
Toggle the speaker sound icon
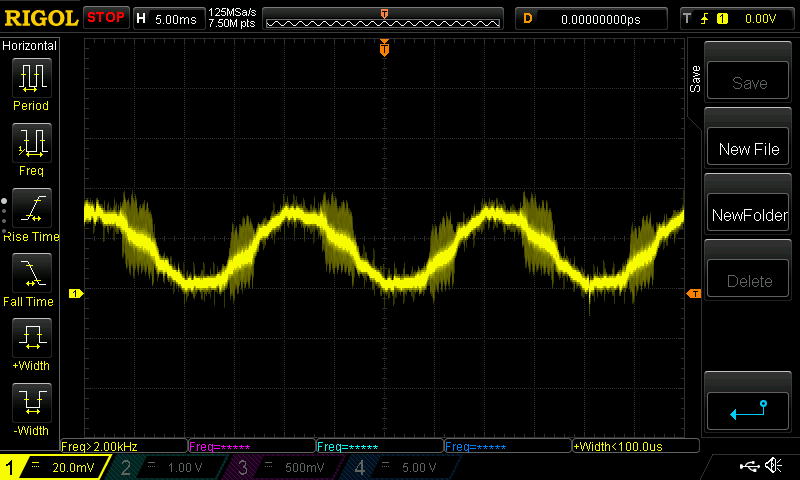(x=773, y=466)
